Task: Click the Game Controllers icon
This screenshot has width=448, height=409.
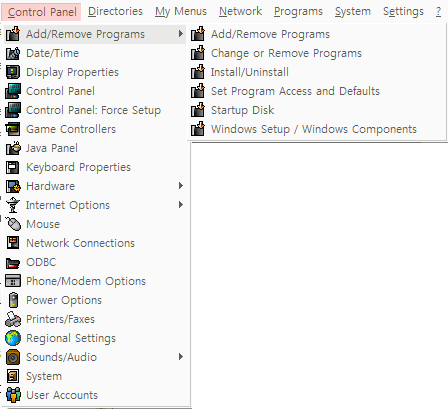Action: [13, 129]
